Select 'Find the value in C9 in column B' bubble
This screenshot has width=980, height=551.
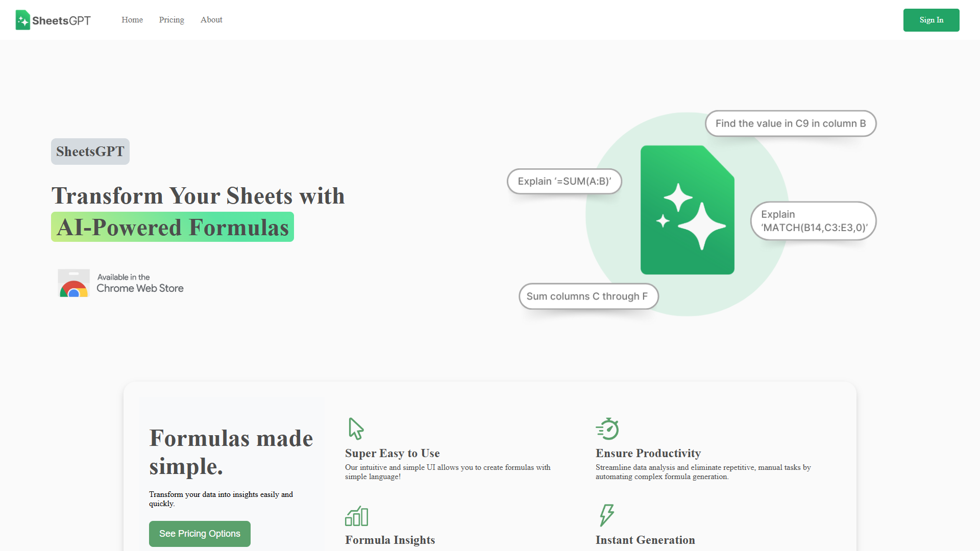pos(791,123)
